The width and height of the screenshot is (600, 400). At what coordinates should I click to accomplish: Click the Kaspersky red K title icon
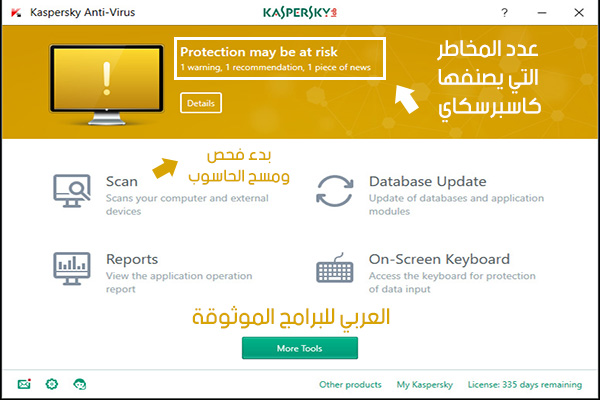[x=16, y=13]
